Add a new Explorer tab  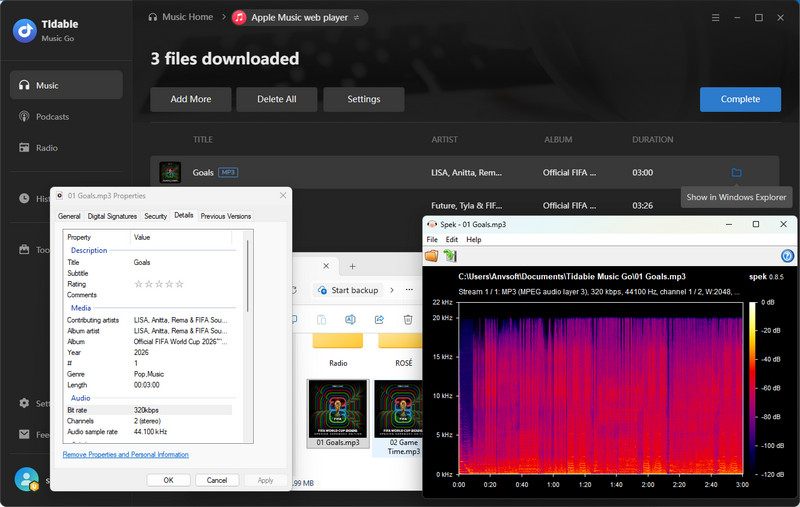pos(352,266)
